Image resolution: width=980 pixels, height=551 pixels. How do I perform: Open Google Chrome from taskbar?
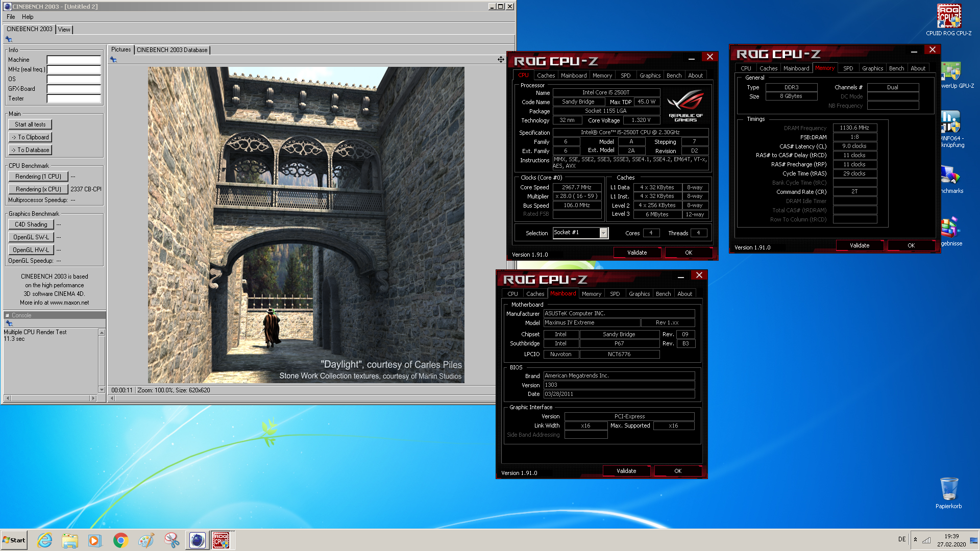tap(120, 540)
